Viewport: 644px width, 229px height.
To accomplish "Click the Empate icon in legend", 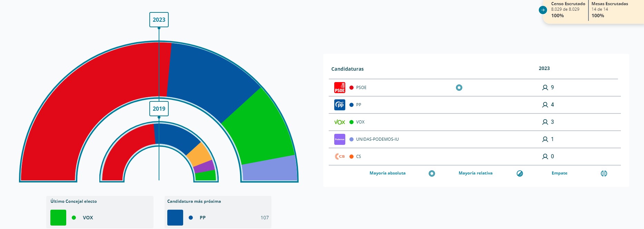I will [604, 173].
